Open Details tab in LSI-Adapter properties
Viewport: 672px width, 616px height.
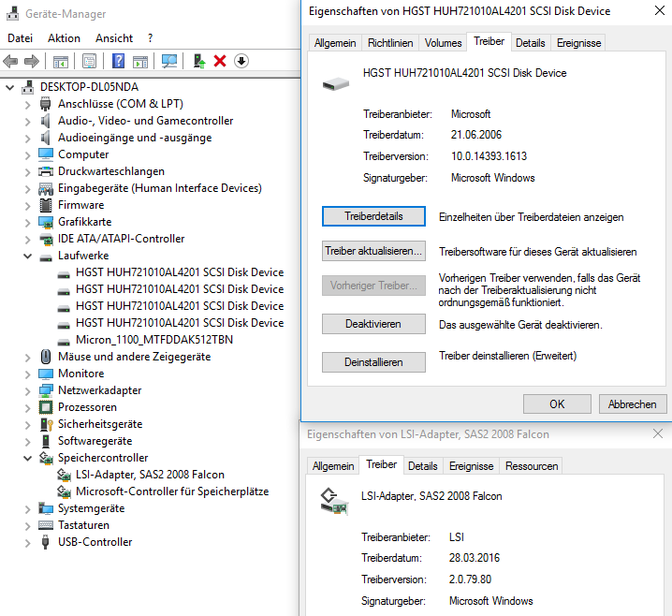point(422,466)
